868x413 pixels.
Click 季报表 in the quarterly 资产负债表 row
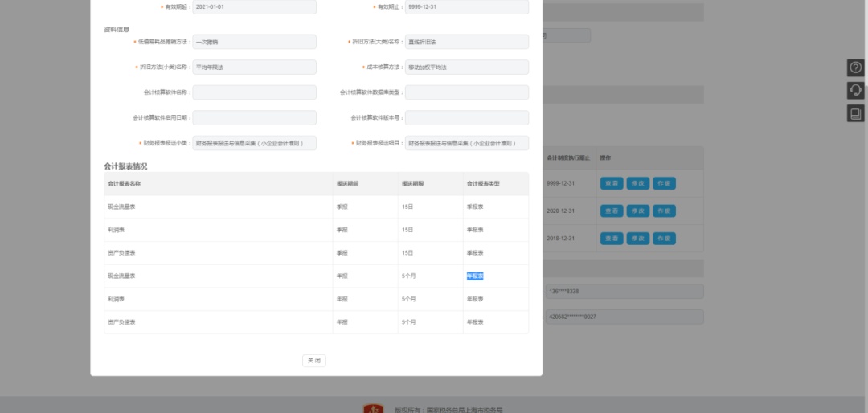click(475, 253)
